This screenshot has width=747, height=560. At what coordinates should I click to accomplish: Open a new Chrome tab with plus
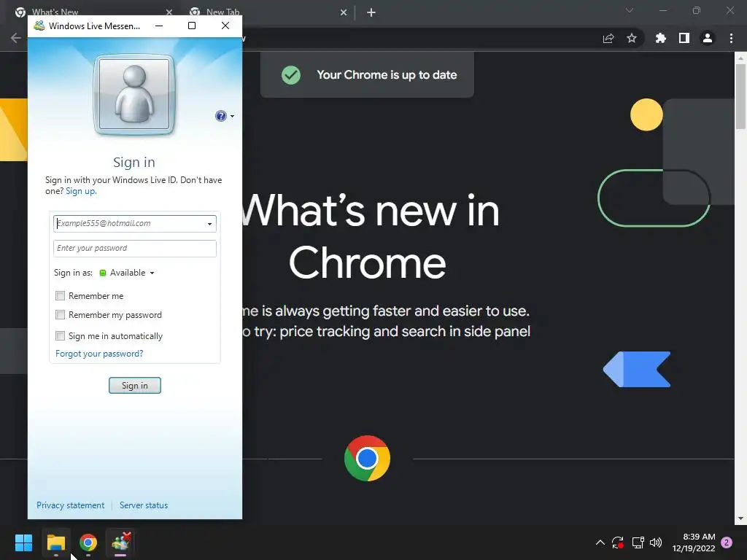(x=371, y=13)
